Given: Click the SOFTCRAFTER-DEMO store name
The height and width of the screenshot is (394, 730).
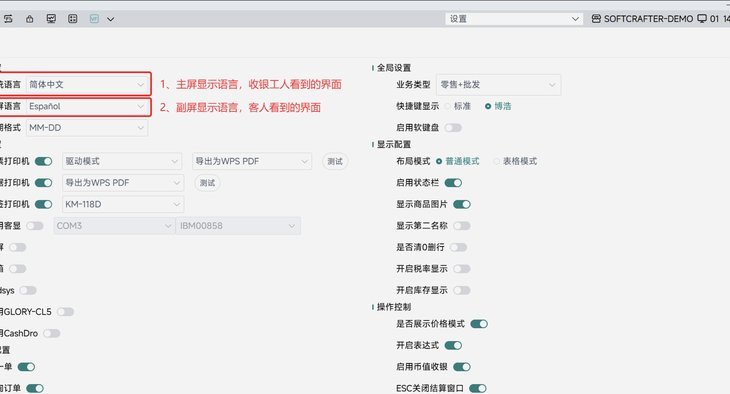Looking at the screenshot, I should 649,19.
